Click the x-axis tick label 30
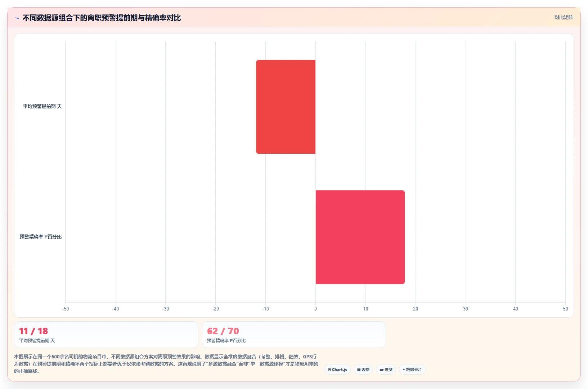This screenshot has height=389, width=588. click(466, 309)
